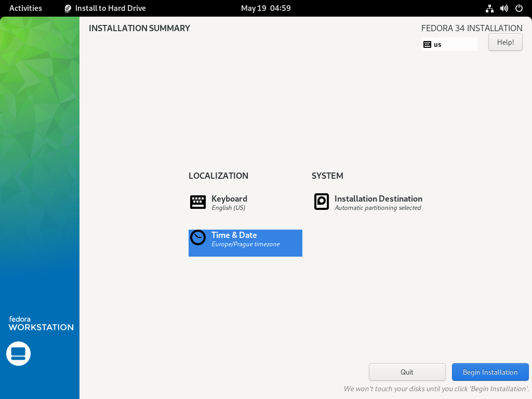This screenshot has width=532, height=399.
Task: Click the SYSTEM heading
Action: 327,176
